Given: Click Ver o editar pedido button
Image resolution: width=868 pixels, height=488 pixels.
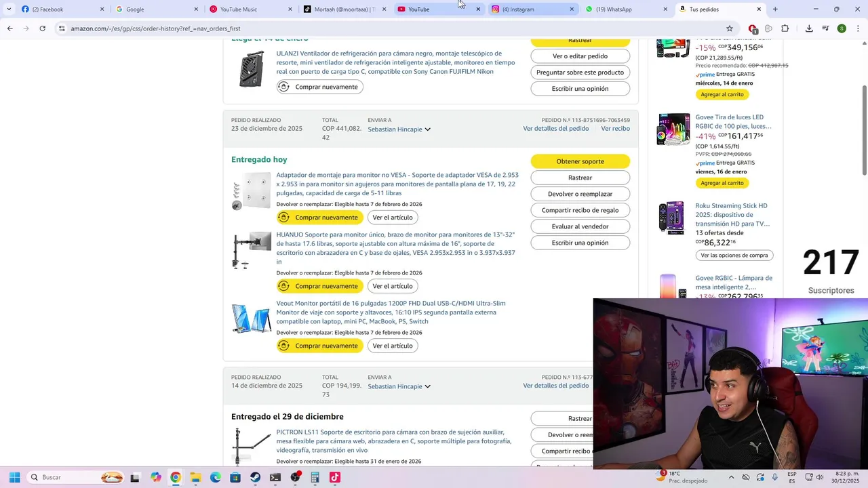Looking at the screenshot, I should pos(580,56).
